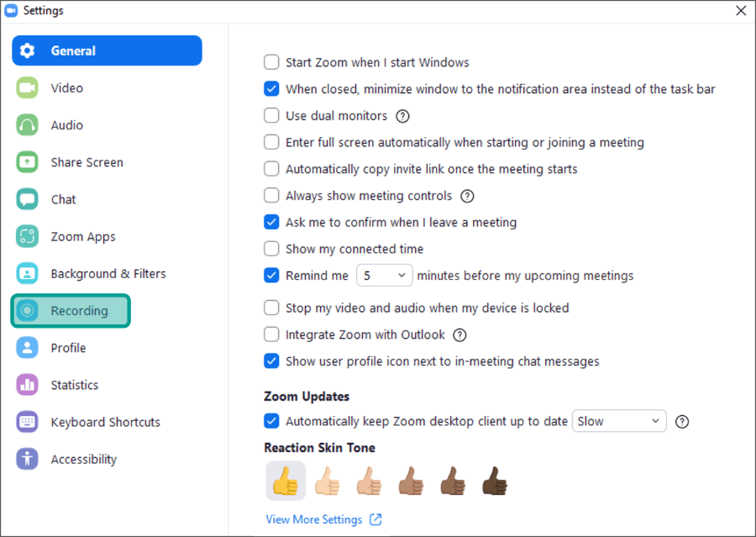The width and height of the screenshot is (756, 537).
Task: Click help icon beside Use dual monitors
Action: (x=402, y=116)
